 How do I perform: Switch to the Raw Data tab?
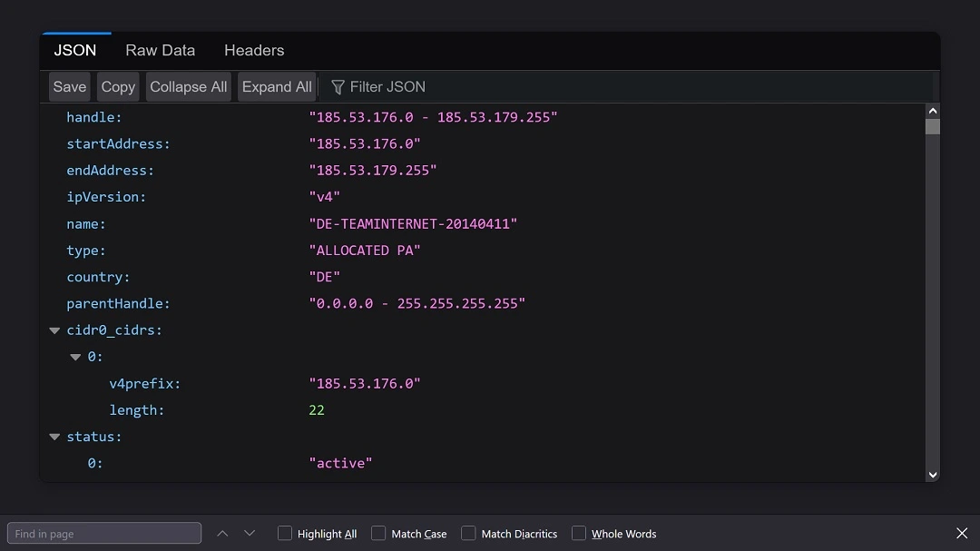point(160,50)
